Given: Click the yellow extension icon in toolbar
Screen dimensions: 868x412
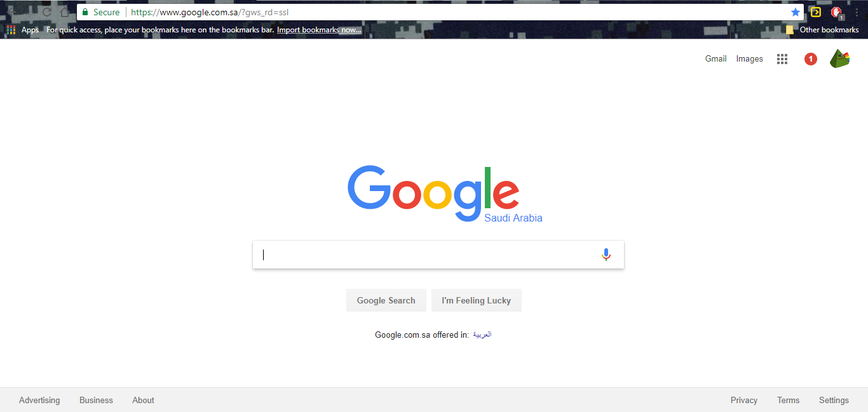Looking at the screenshot, I should [x=816, y=12].
